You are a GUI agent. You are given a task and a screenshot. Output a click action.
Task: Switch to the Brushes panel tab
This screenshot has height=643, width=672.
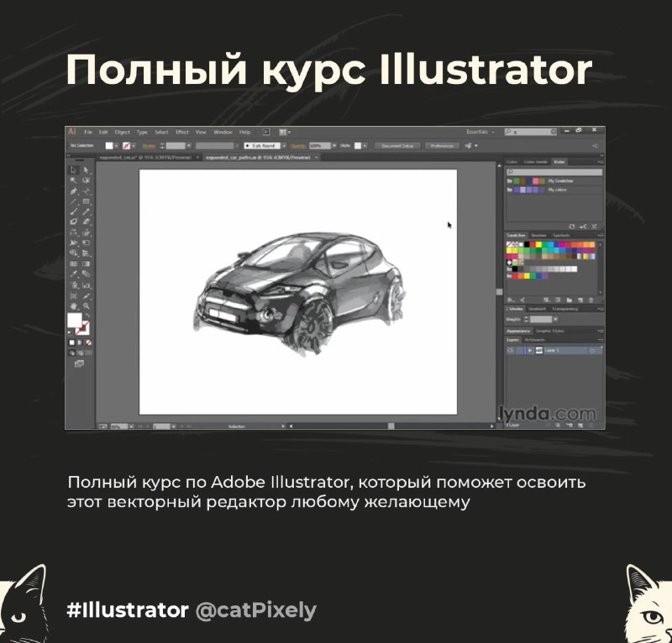pyautogui.click(x=538, y=236)
